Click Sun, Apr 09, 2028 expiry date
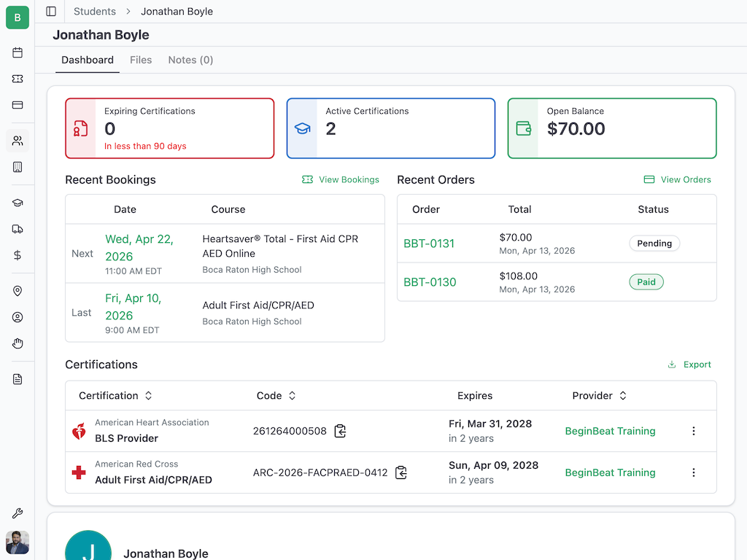This screenshot has height=560, width=747. pyautogui.click(x=494, y=465)
